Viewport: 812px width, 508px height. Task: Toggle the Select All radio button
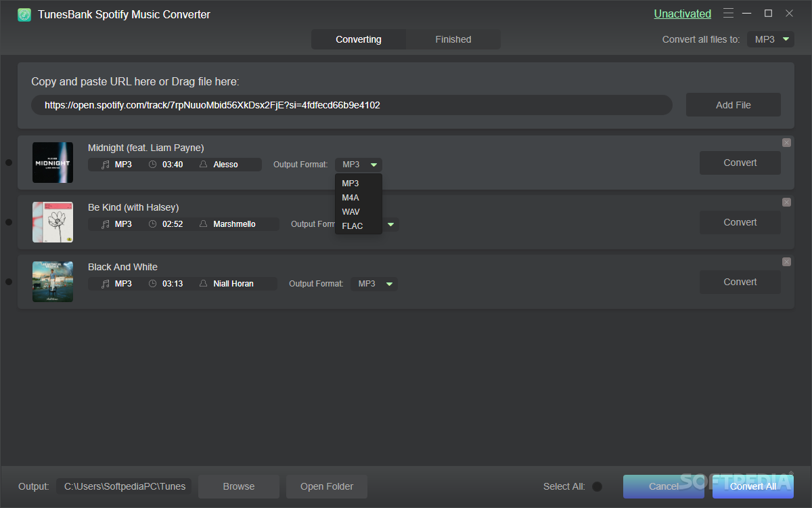pyautogui.click(x=597, y=486)
